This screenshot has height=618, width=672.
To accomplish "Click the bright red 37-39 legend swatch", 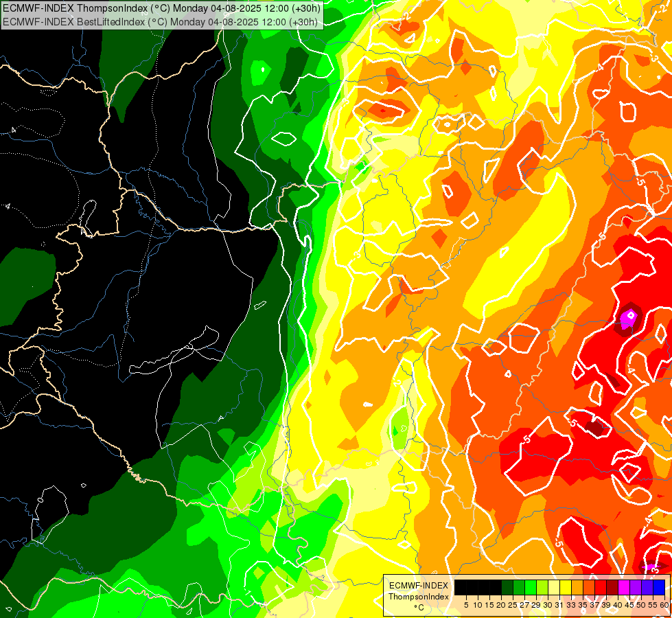I will [601, 588].
